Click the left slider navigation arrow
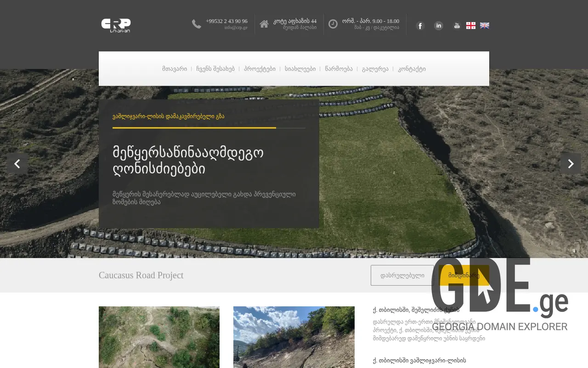This screenshot has width=588, height=368. tap(17, 164)
